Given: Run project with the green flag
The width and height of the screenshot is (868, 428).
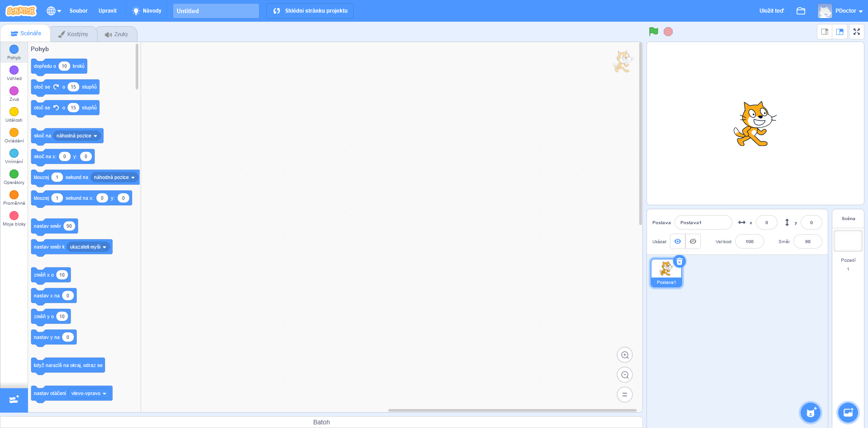Looking at the screenshot, I should click(x=654, y=32).
